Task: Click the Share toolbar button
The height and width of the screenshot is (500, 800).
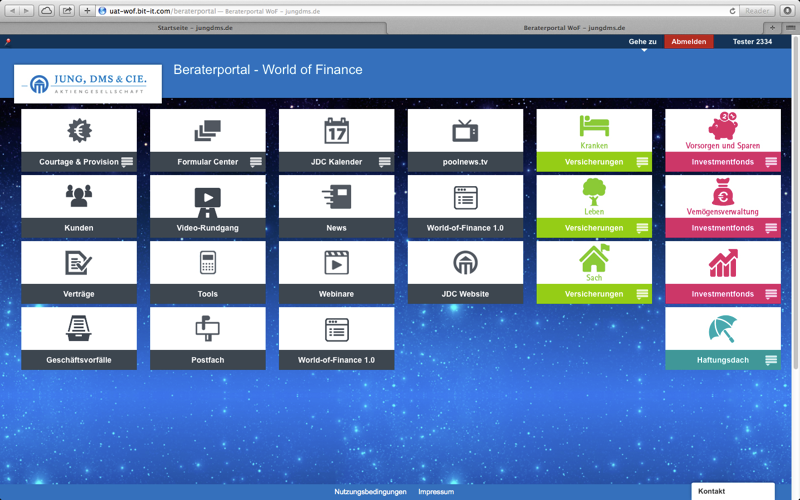Action: point(67,11)
